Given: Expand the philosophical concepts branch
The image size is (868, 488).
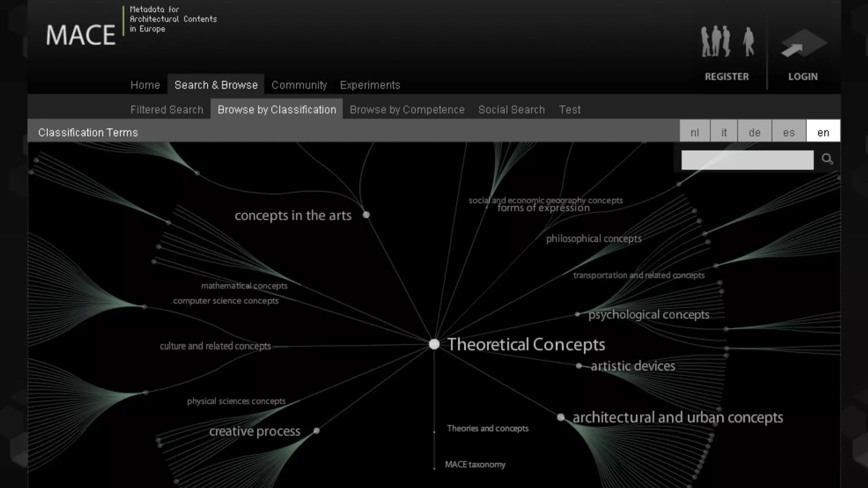Looking at the screenshot, I should [x=593, y=238].
